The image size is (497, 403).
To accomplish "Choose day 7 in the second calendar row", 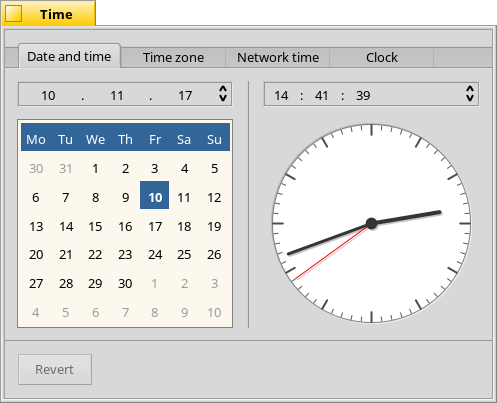I will 66,198.
